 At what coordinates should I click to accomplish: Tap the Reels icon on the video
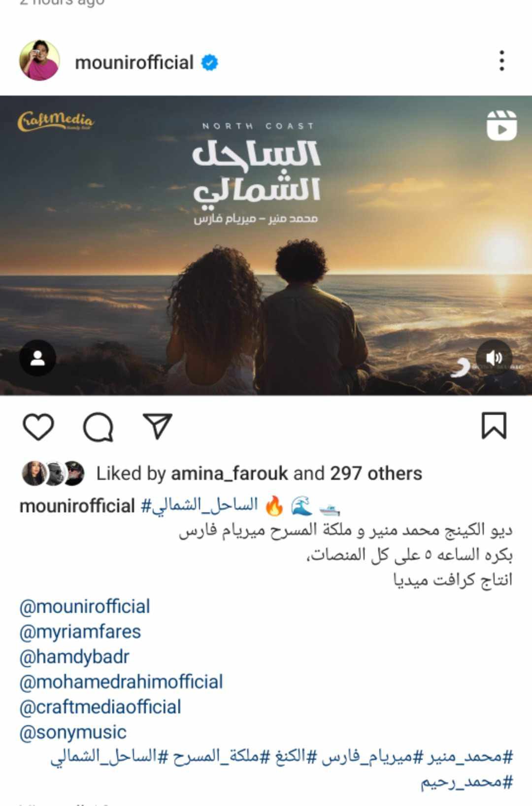(501, 125)
